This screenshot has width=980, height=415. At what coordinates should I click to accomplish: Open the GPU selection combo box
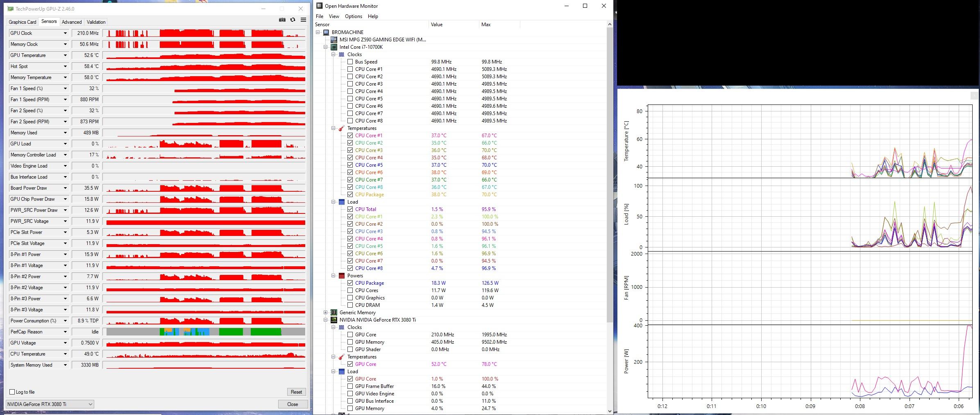50,404
